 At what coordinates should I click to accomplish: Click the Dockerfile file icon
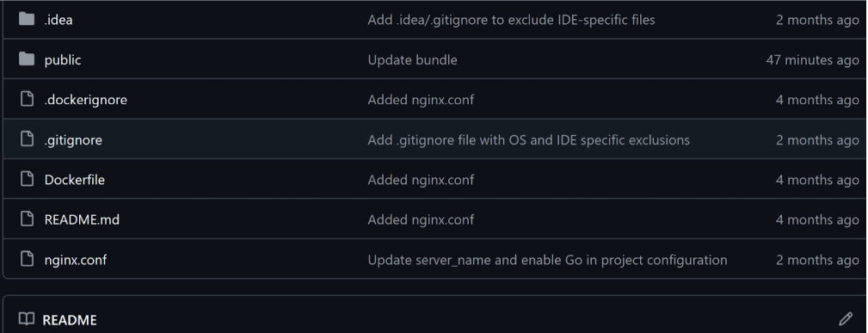(27, 179)
